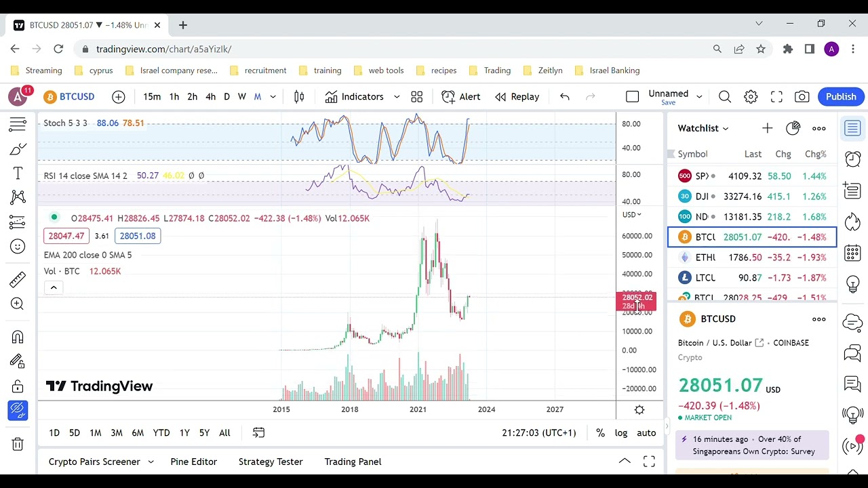Open the watchlist advanced view pie icon
The image size is (868, 488).
[793, 128]
